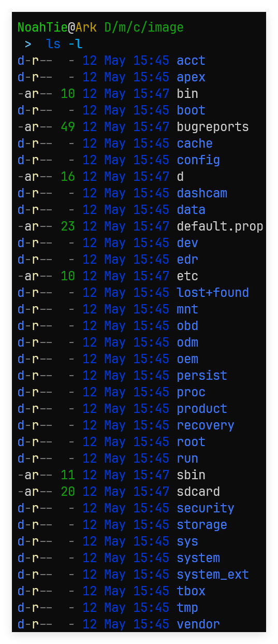Click the size value 20 for sdcard
Viewport: 278px width, 644px height.
[68, 492]
